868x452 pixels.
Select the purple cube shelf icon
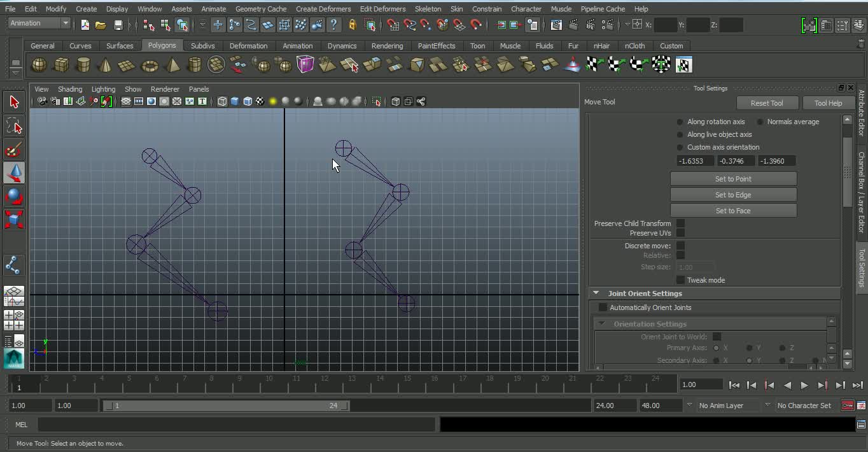305,65
